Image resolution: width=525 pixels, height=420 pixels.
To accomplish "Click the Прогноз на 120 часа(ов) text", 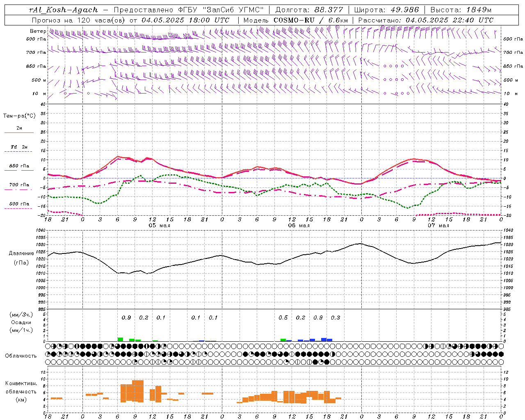I will point(79,20).
